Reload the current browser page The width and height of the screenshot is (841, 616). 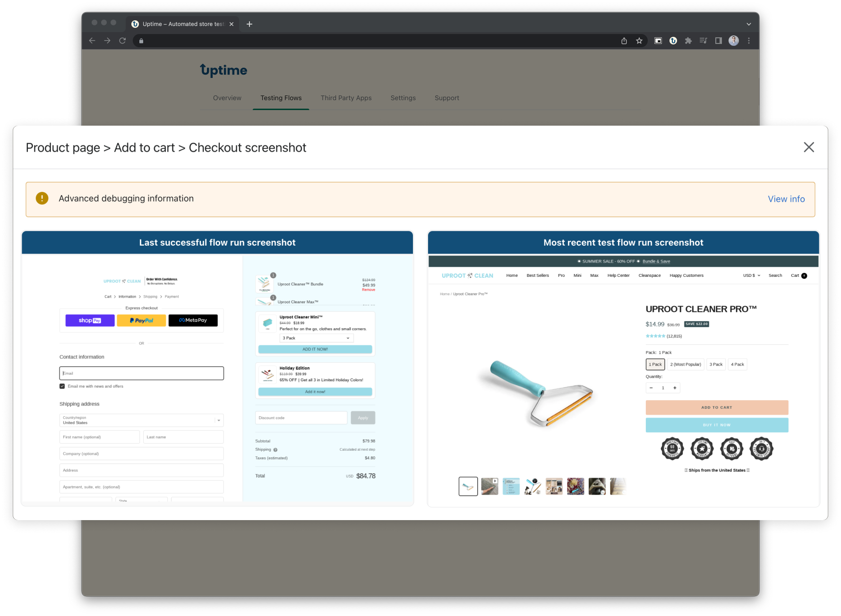[122, 41]
